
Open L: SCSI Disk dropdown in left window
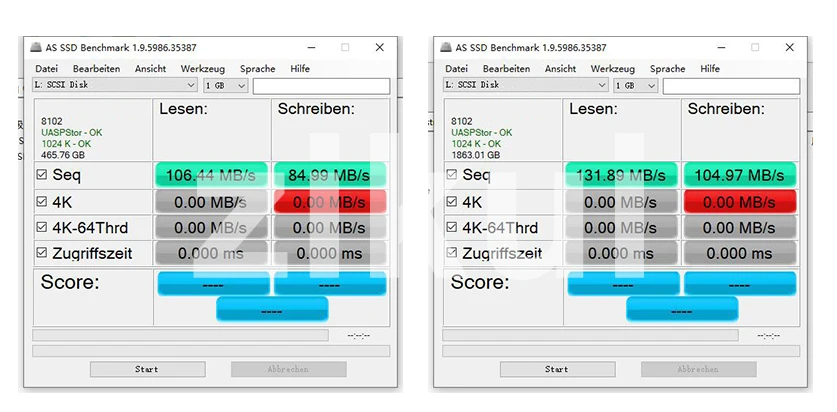(x=115, y=85)
